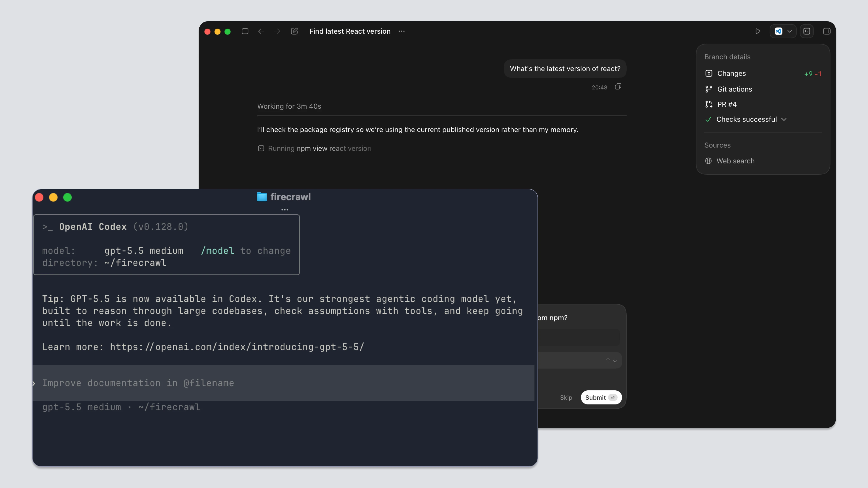The width and height of the screenshot is (868, 488).
Task: Toggle the terminal panel icon
Action: [x=807, y=31]
